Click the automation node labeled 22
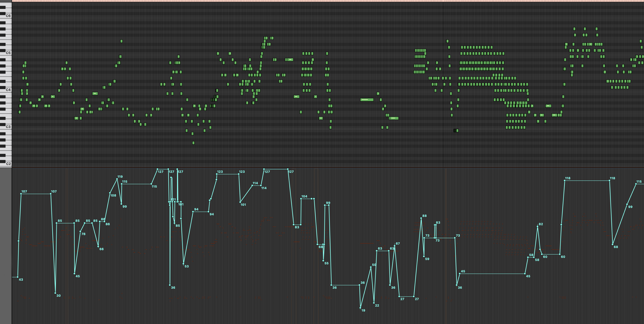644x324 pixels. [374, 303]
